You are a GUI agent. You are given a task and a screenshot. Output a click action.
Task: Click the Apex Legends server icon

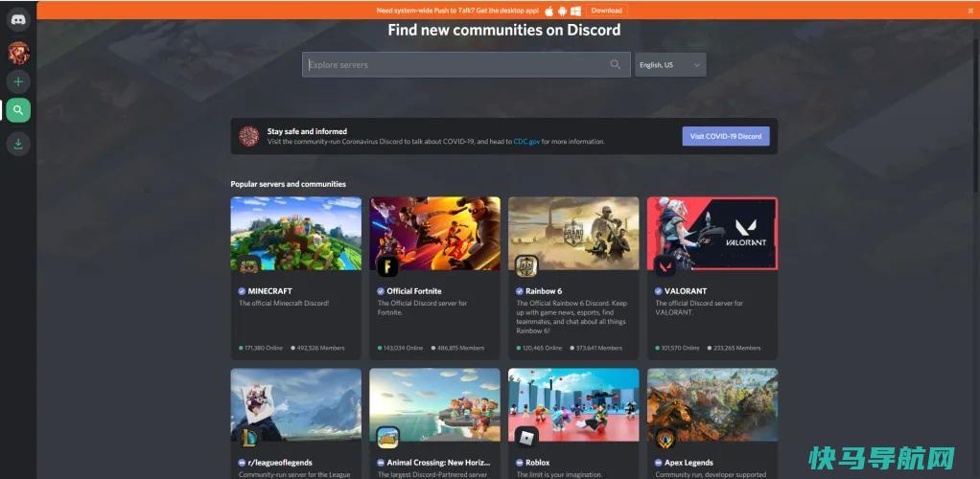(x=665, y=438)
